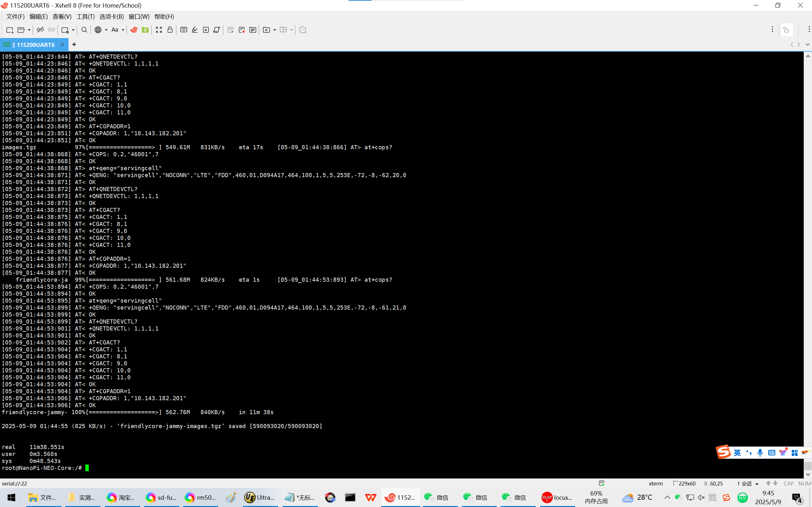Toggle the stop recording log icon
Screen dimensions: 812x507
pyautogui.click(x=242, y=30)
